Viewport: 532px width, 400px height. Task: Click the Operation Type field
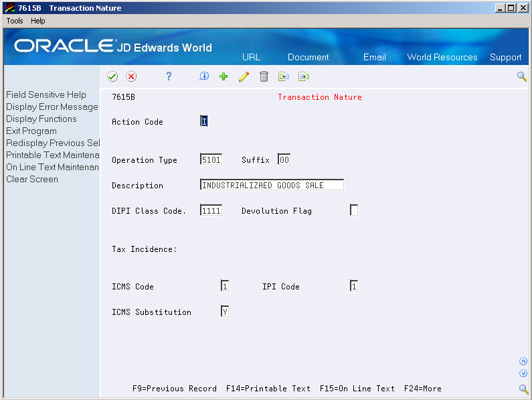[x=211, y=159]
